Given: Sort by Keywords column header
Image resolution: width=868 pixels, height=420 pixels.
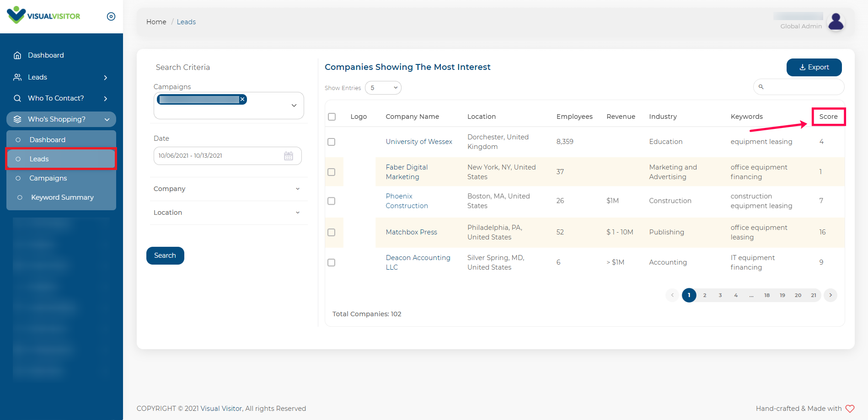Looking at the screenshot, I should [746, 117].
